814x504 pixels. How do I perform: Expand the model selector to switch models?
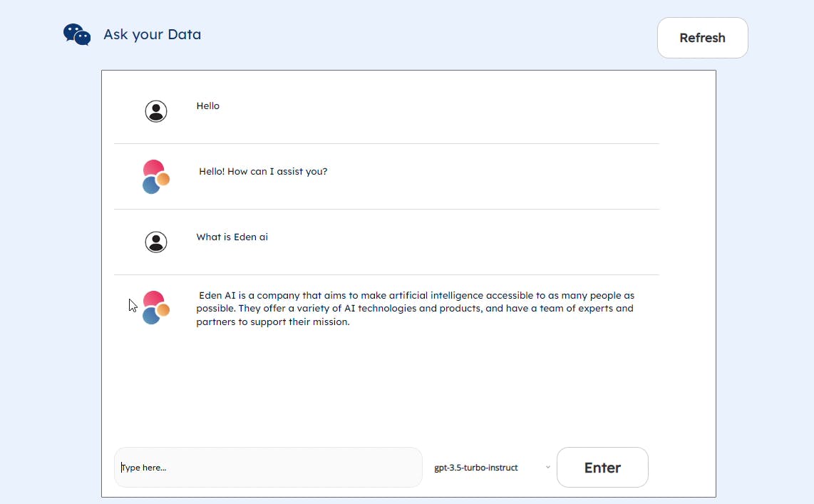click(x=490, y=468)
